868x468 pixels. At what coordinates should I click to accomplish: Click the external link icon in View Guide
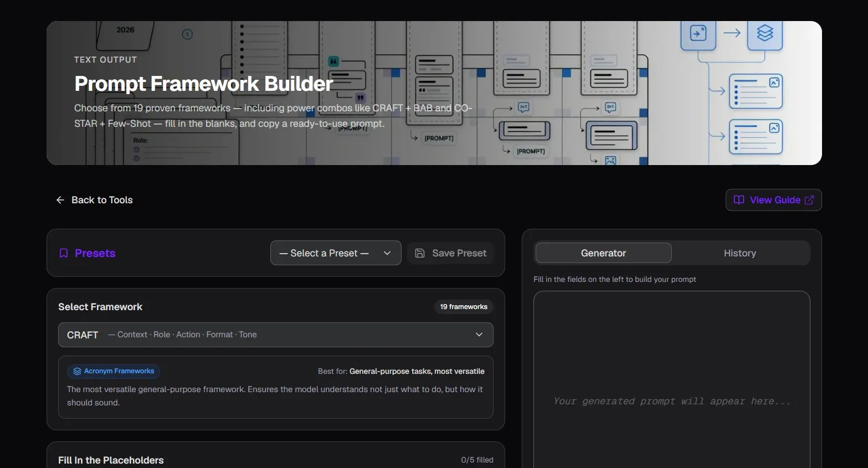(809, 200)
